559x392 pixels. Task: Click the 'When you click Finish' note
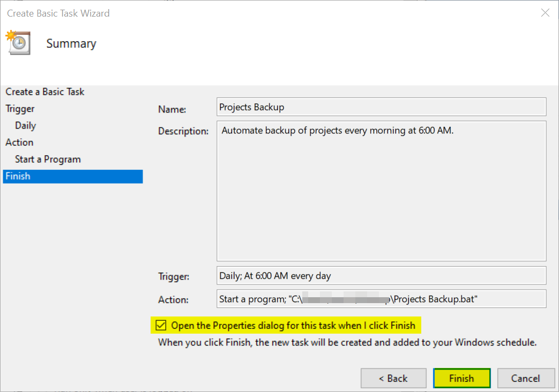click(347, 343)
